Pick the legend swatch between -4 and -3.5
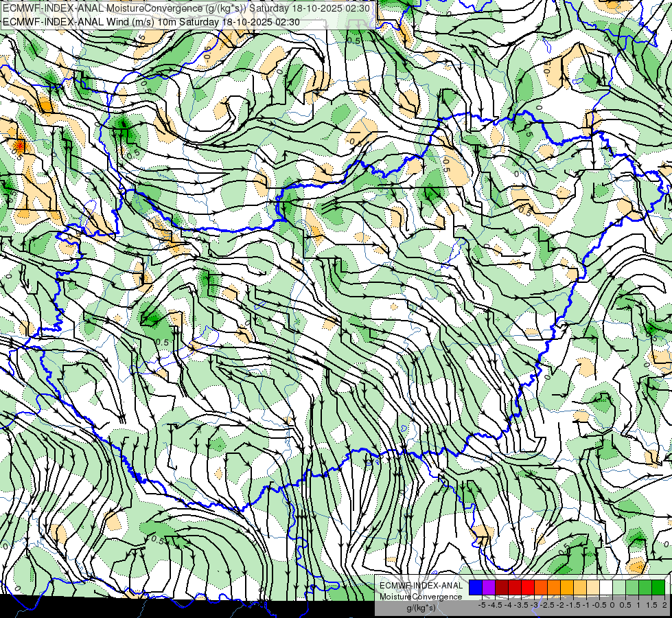 (x=515, y=588)
